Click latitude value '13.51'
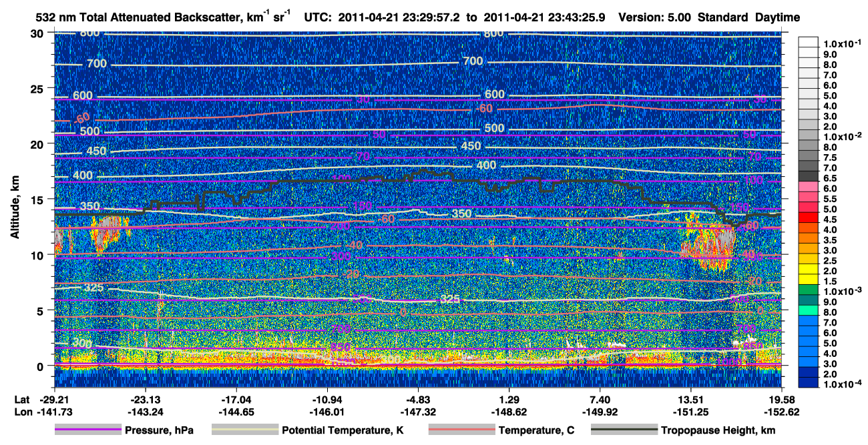The width and height of the screenshot is (868, 445). tap(691, 400)
